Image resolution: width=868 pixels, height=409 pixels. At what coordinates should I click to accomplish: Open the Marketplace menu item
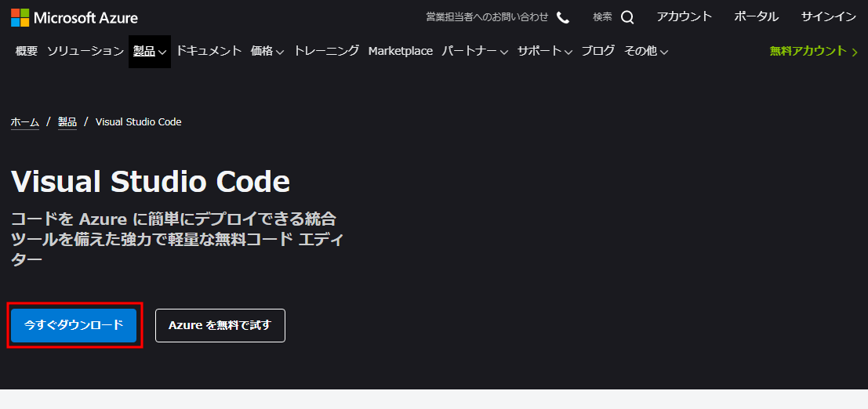400,51
